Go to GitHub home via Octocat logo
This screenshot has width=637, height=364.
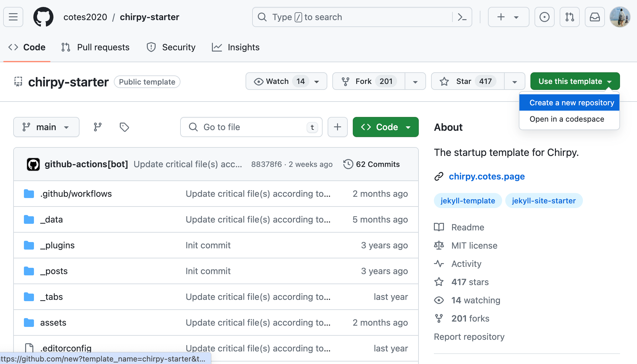(x=43, y=17)
